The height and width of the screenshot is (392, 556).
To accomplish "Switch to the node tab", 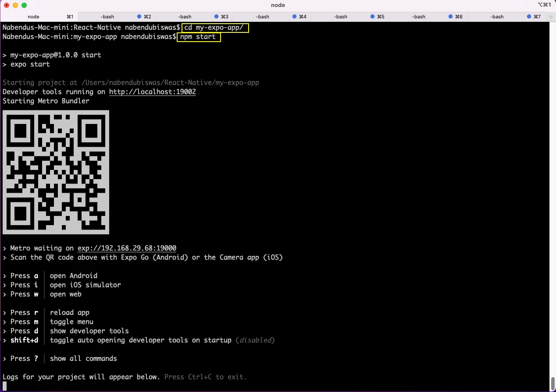I will (x=39, y=17).
